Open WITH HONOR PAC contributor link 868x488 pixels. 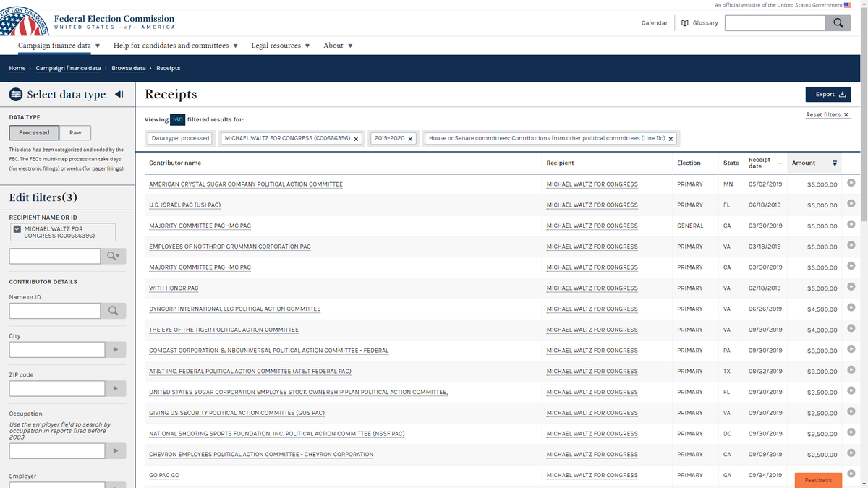coord(174,288)
